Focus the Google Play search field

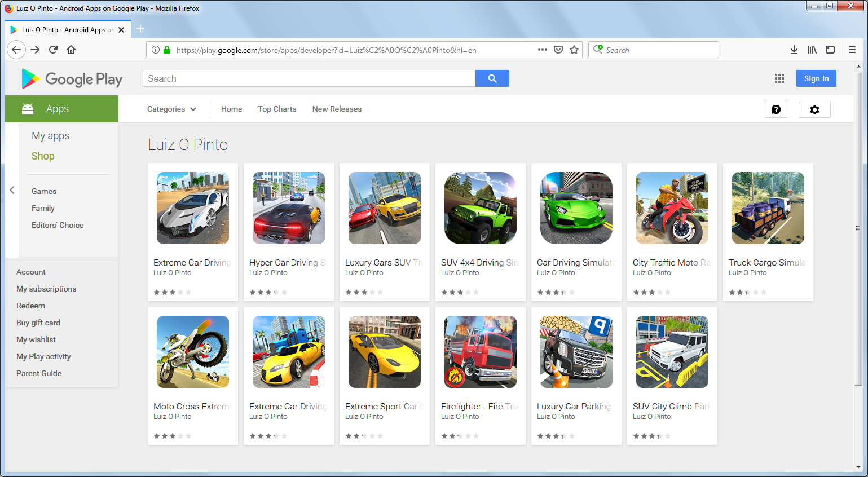coord(309,78)
